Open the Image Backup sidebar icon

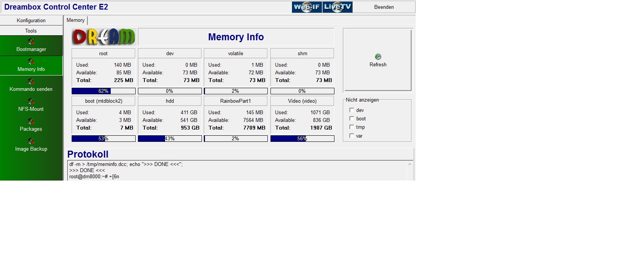pos(31,141)
